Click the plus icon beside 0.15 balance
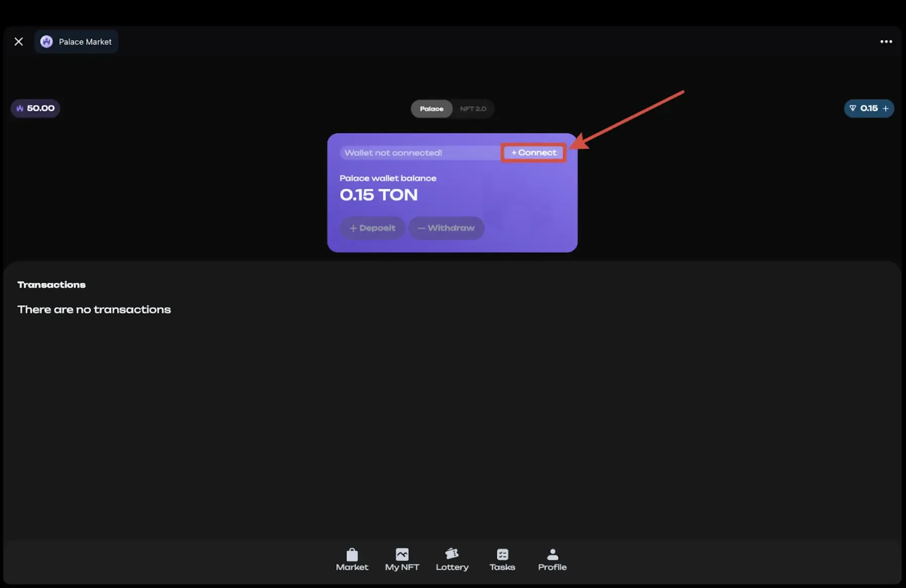The width and height of the screenshot is (906, 588). click(x=885, y=108)
